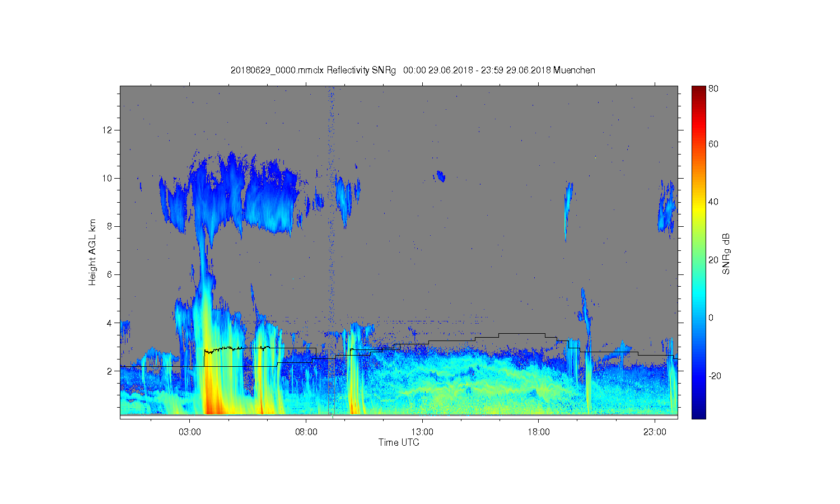Click the Height AGL km axis title

click(92, 252)
